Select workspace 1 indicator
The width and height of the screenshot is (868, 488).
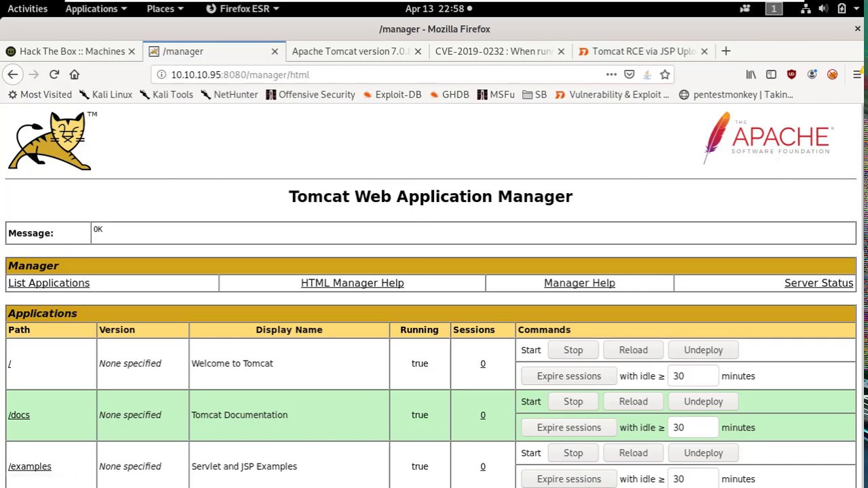coord(774,9)
